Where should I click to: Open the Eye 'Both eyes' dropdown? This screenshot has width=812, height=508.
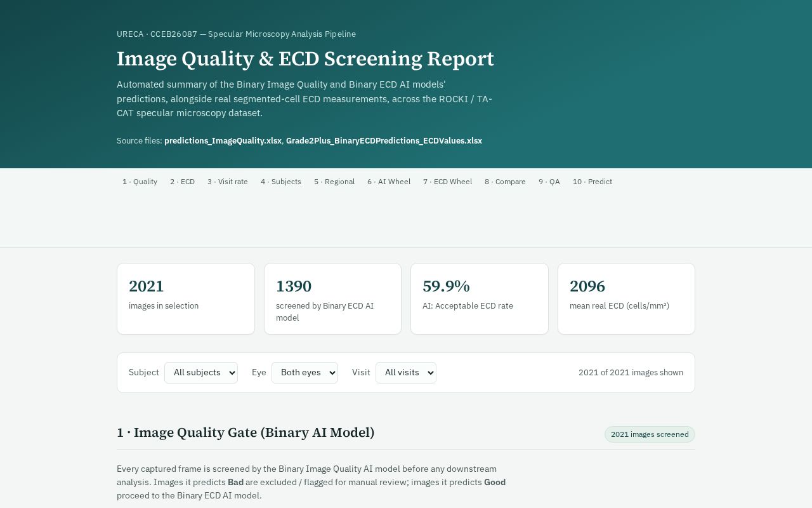coord(304,373)
